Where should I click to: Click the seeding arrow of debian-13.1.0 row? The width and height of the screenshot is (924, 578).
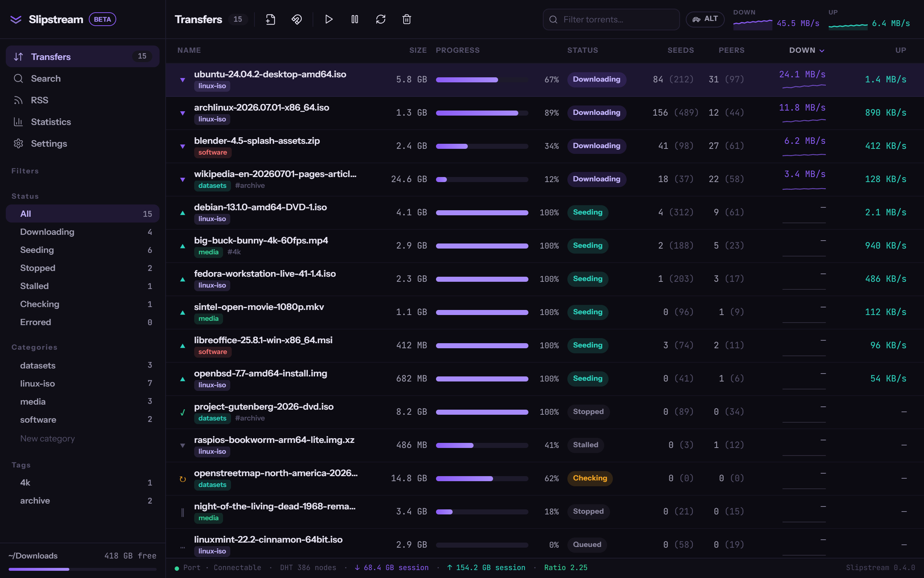[x=183, y=212]
